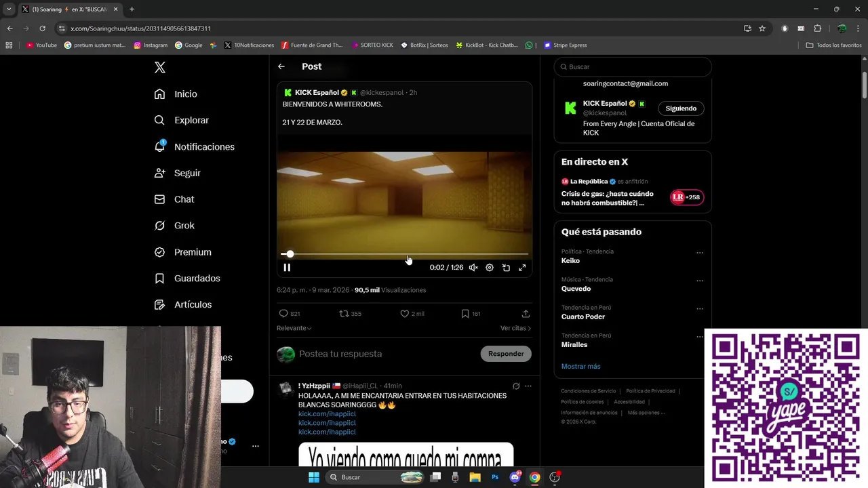Close the Soaring X tab
Viewport: 868px width, 488px height.
click(116, 9)
